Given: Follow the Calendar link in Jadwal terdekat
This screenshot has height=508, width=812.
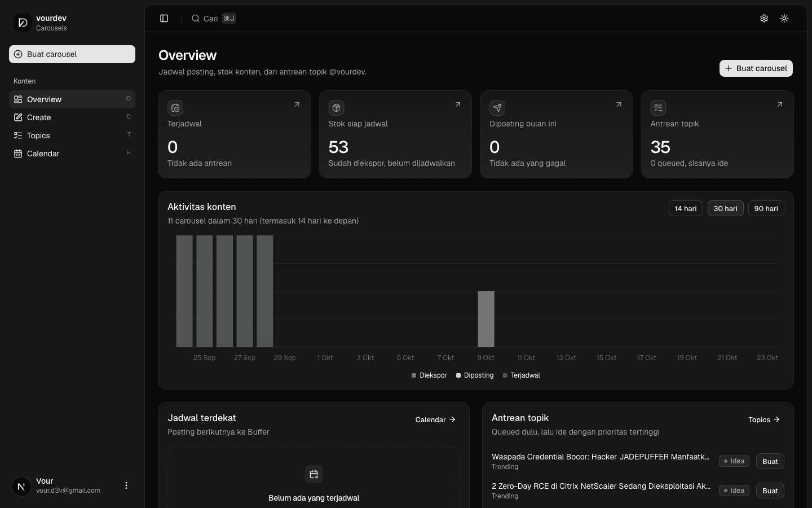Looking at the screenshot, I should [x=435, y=419].
